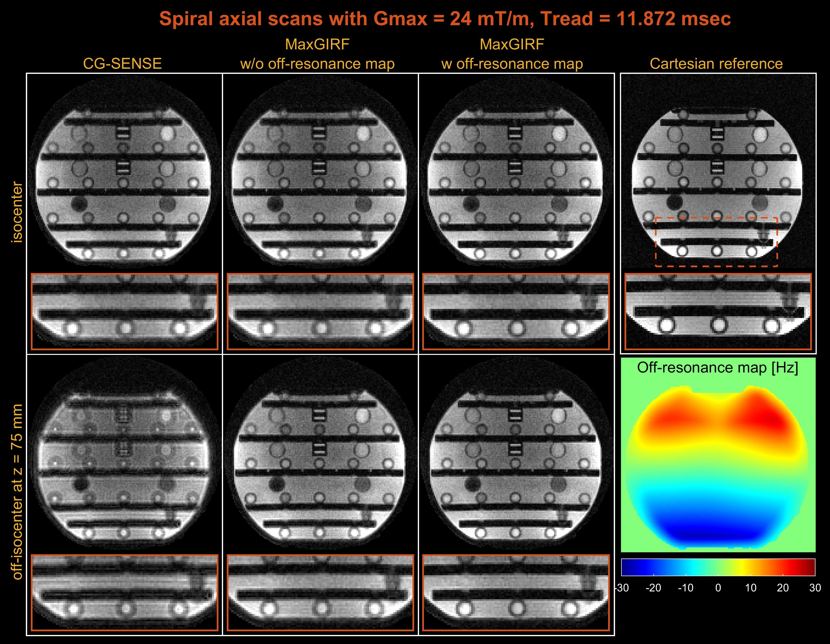Click the color bar near value 0

click(x=718, y=567)
